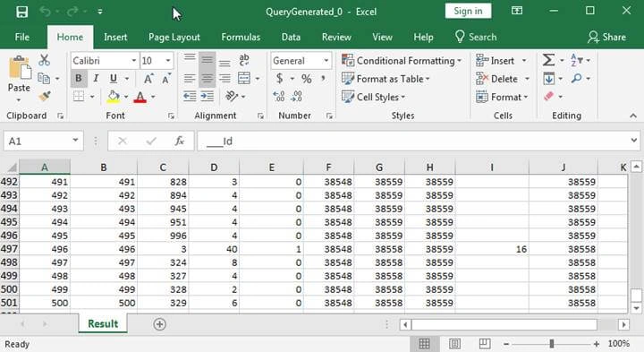Click the Decrease Indent icon

click(190, 96)
